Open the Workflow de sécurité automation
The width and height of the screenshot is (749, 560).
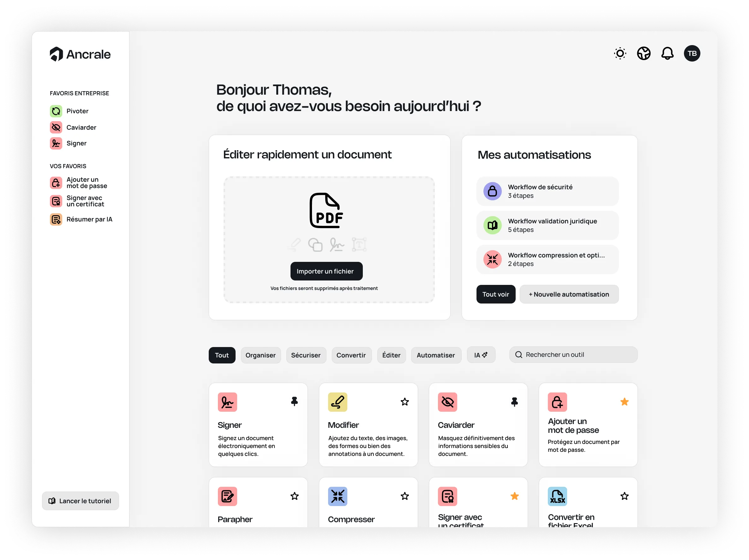[x=547, y=191]
